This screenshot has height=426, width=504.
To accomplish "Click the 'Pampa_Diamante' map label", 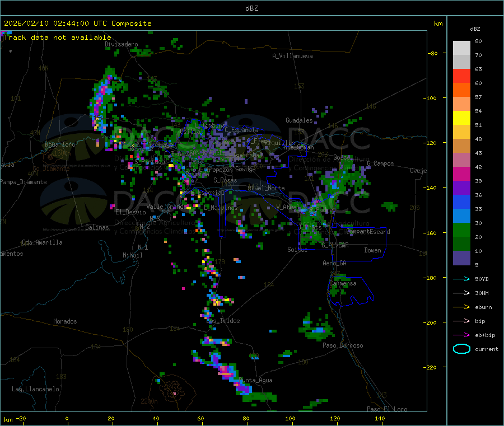I will [24, 182].
